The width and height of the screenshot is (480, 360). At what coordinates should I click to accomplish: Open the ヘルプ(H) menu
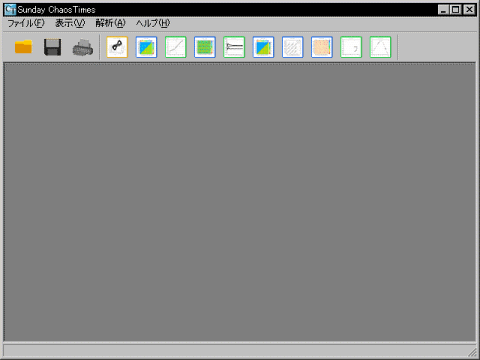pyautogui.click(x=153, y=23)
